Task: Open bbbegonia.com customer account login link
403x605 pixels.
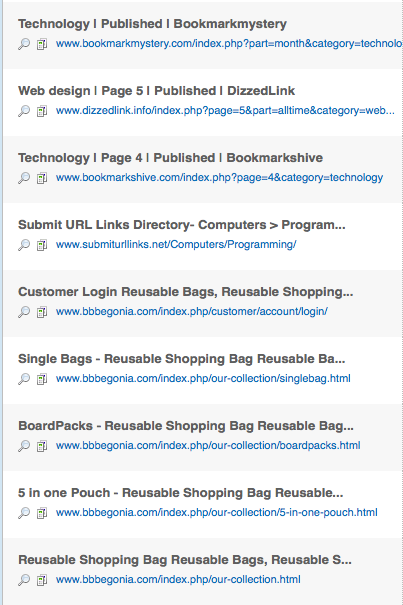Action: point(191,311)
